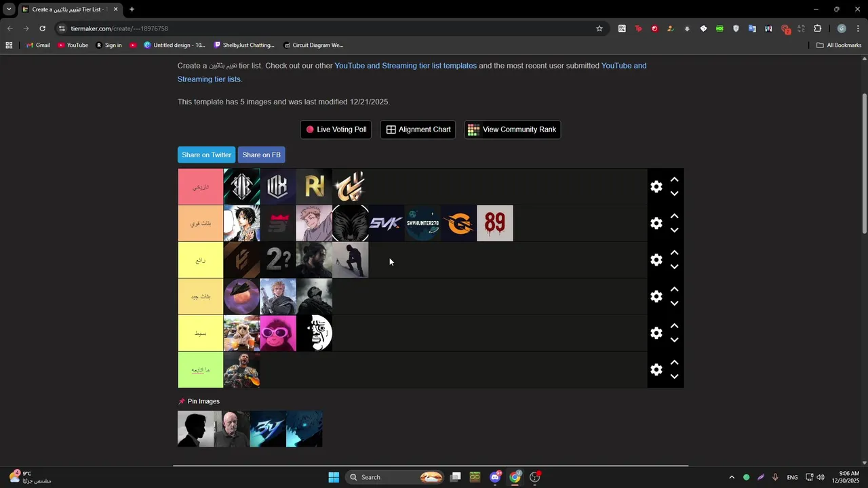868x488 pixels.
Task: Click the orange second tier label
Action: click(200, 223)
